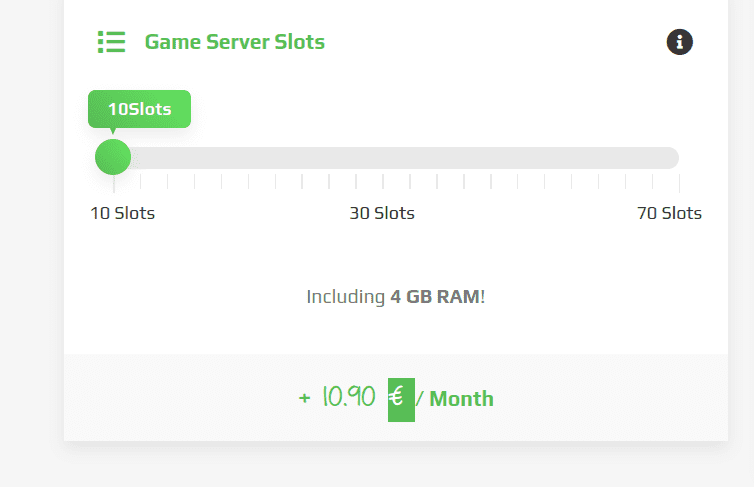Click the 10 Slots label below slider
Screen dimensions: 754x487
tap(123, 213)
